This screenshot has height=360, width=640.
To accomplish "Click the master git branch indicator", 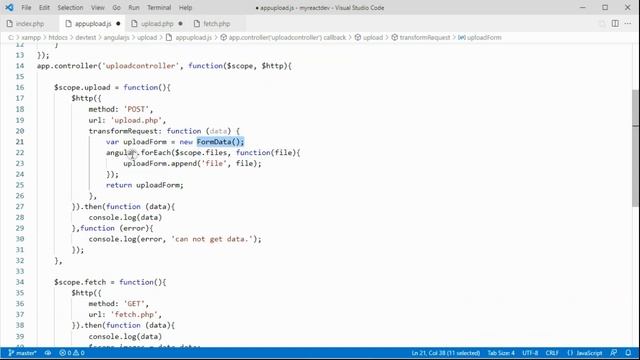I will tap(22, 353).
